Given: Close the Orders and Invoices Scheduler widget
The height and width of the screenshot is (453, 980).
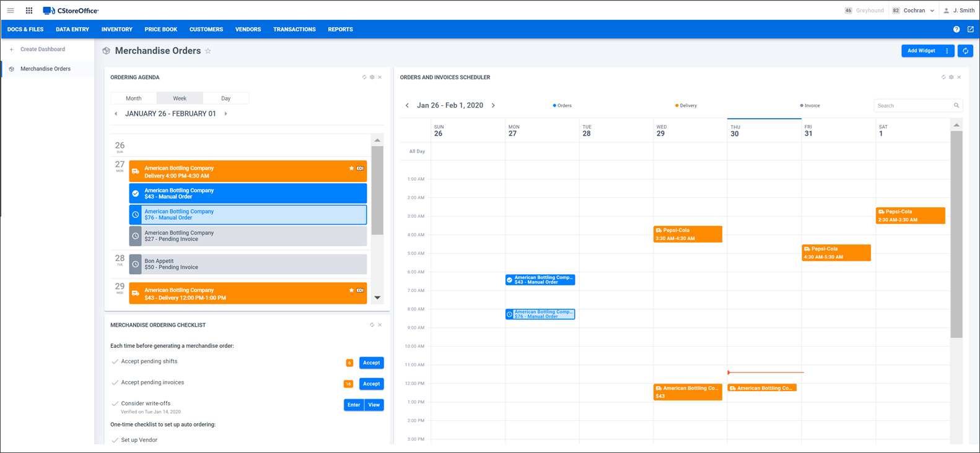Looking at the screenshot, I should (959, 77).
